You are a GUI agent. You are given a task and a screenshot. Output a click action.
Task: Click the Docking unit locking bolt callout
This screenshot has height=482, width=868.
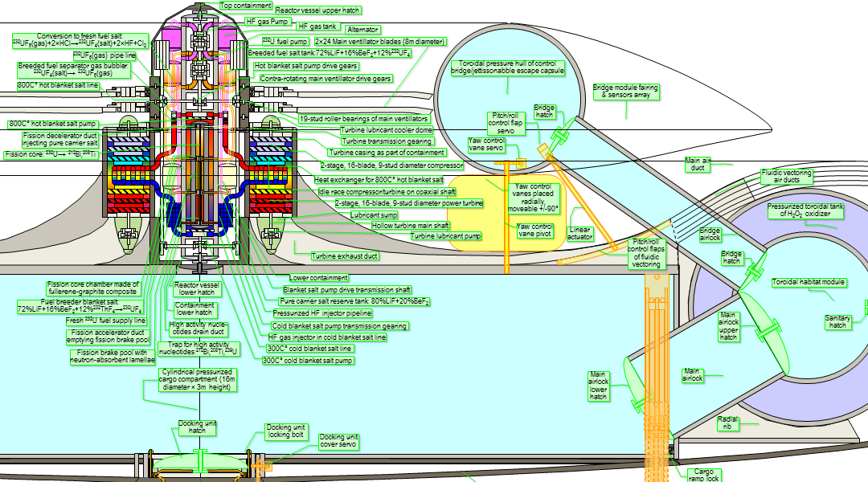(288, 431)
